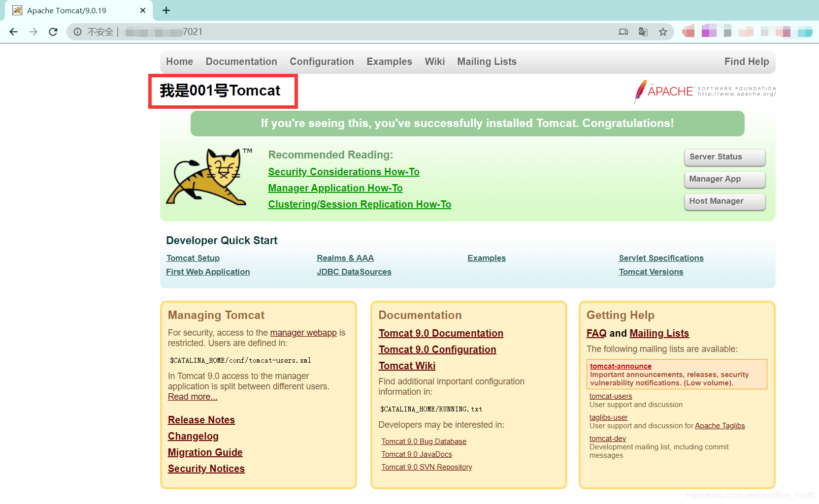Open the Tomcat Versions link
Viewport: 819px width, 504px height.
coord(651,272)
